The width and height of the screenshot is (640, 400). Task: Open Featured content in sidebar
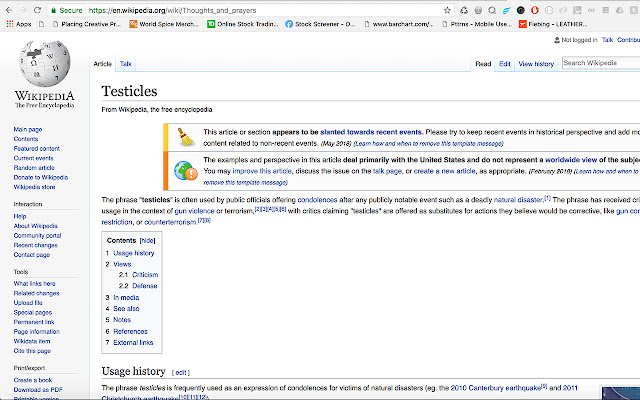click(37, 149)
